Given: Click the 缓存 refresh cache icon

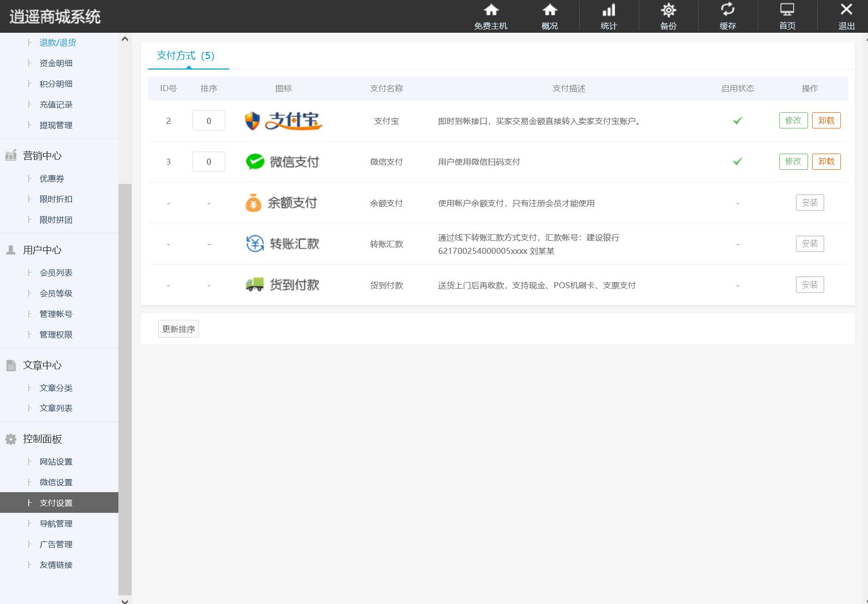Looking at the screenshot, I should coord(727,10).
